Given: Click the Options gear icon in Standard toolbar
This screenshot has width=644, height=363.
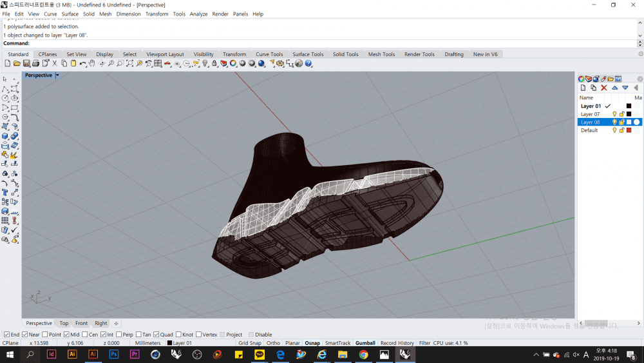Looking at the screenshot, I should 280,63.
